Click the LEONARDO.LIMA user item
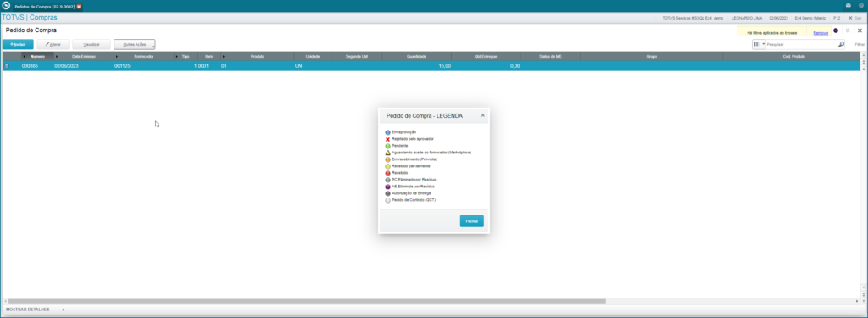The image size is (868, 318). (746, 18)
